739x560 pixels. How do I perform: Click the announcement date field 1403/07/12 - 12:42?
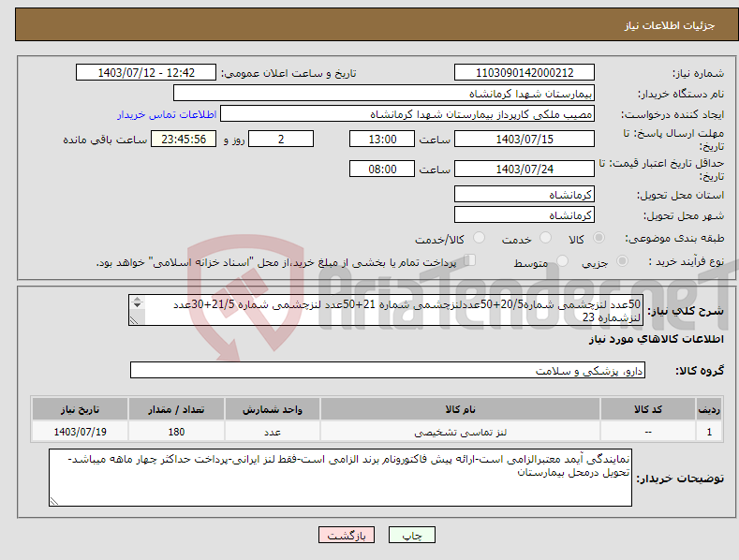tap(146, 73)
